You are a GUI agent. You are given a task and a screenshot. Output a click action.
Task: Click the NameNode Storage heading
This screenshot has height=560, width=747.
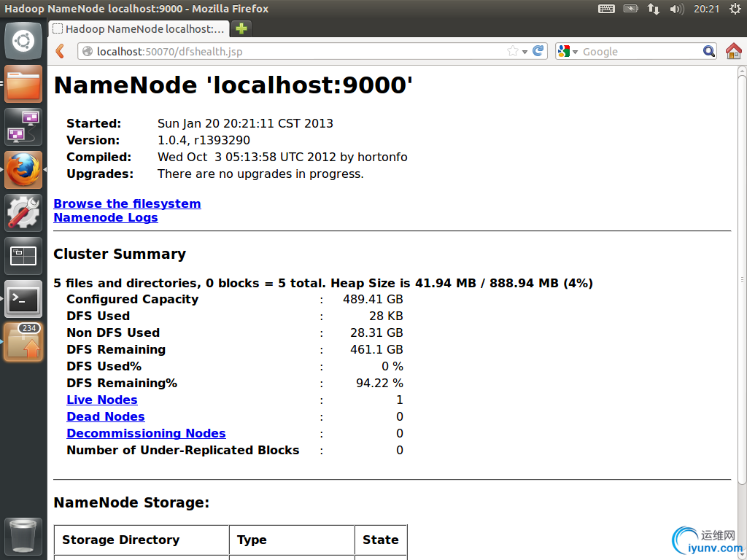131,502
